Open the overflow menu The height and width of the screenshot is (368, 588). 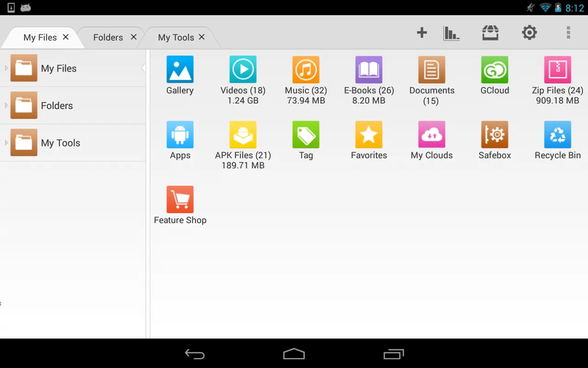568,32
